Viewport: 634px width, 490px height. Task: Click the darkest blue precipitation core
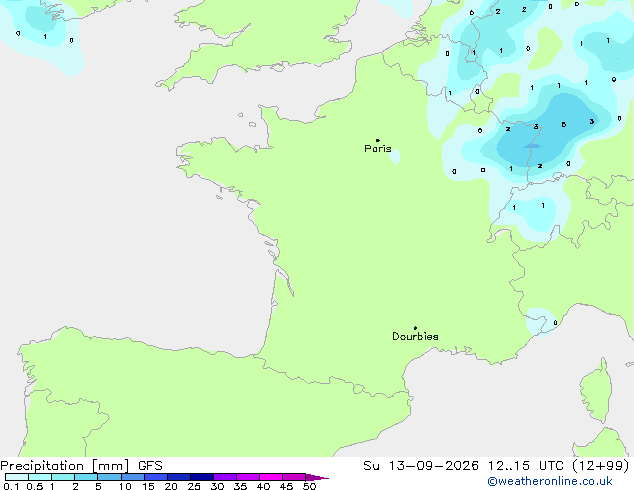[x=532, y=146]
